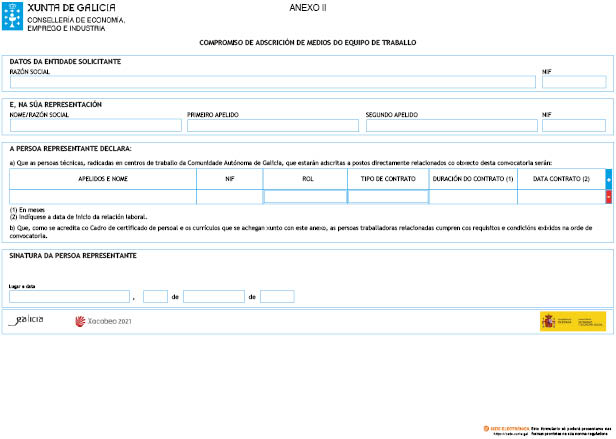Click the representative's NIF field
Viewport: 616px width, 439px height.
point(573,126)
